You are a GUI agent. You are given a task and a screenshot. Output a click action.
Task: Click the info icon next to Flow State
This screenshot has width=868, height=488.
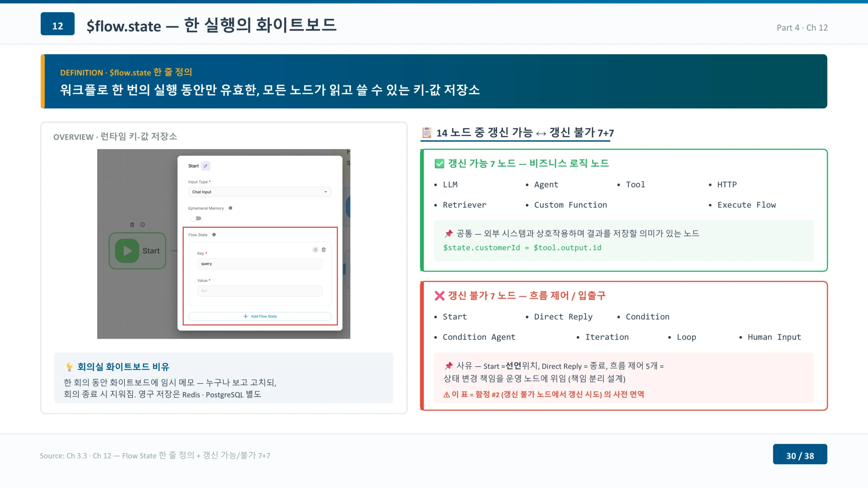214,235
